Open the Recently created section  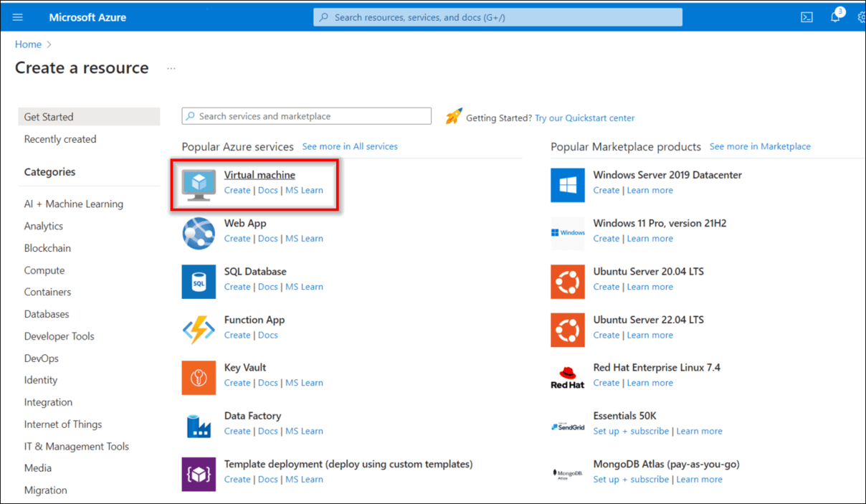click(60, 139)
